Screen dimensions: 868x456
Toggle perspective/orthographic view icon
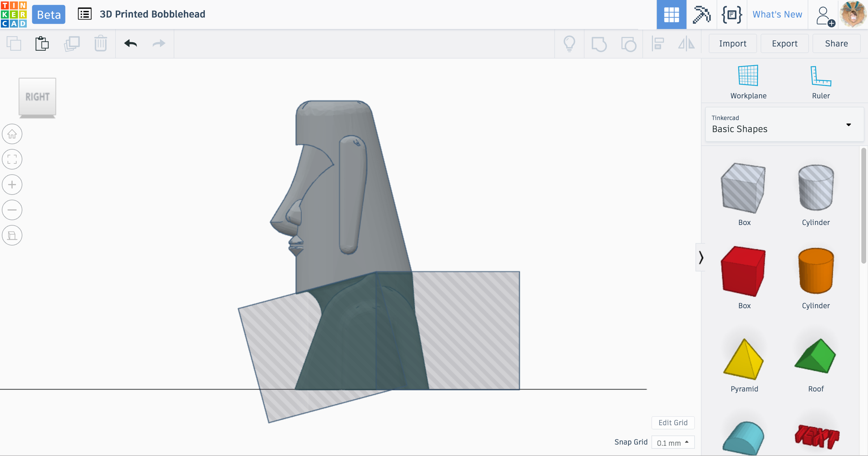click(12, 235)
